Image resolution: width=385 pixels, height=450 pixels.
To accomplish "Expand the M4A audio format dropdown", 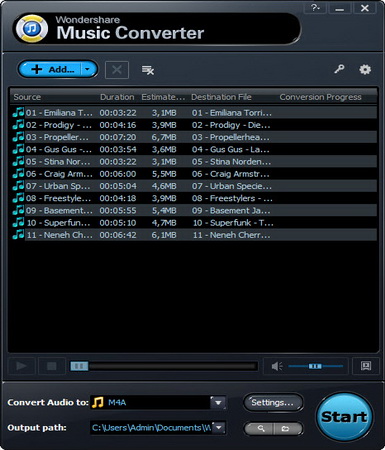I will (218, 403).
